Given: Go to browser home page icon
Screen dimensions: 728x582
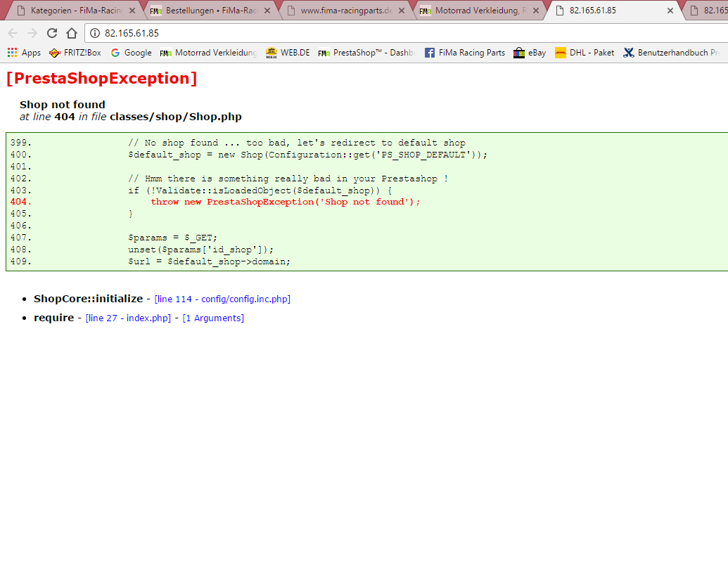Looking at the screenshot, I should [x=72, y=33].
